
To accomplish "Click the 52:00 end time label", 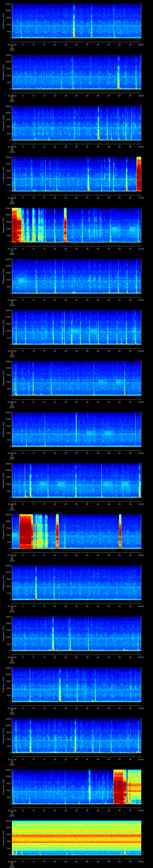I will pos(141,760).
